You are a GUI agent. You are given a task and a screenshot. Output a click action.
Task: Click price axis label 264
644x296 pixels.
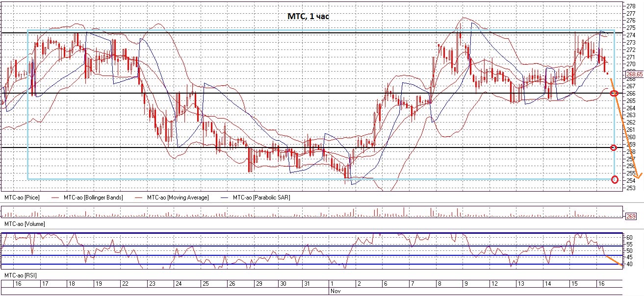point(630,108)
